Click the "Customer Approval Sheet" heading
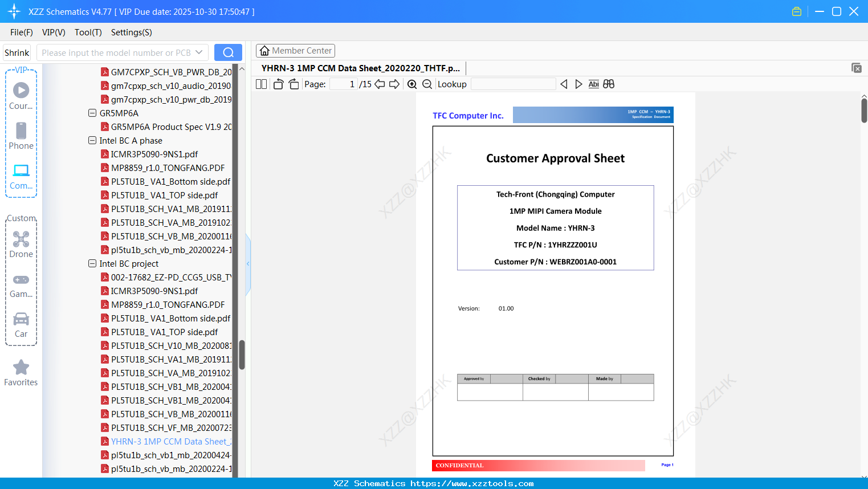Viewport: 868px width, 489px height. 555,158
